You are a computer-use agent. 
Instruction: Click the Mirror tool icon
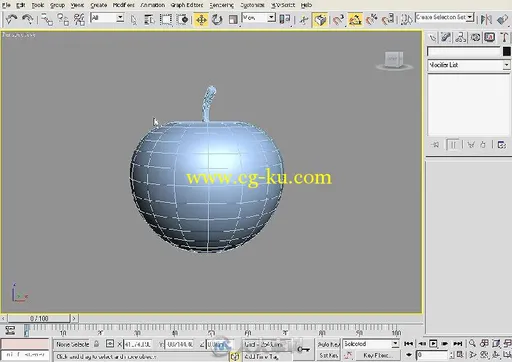tap(486, 19)
